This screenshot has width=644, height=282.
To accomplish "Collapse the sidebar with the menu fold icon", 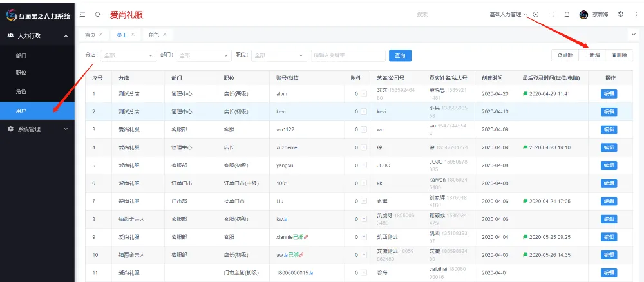I will coord(82,14).
